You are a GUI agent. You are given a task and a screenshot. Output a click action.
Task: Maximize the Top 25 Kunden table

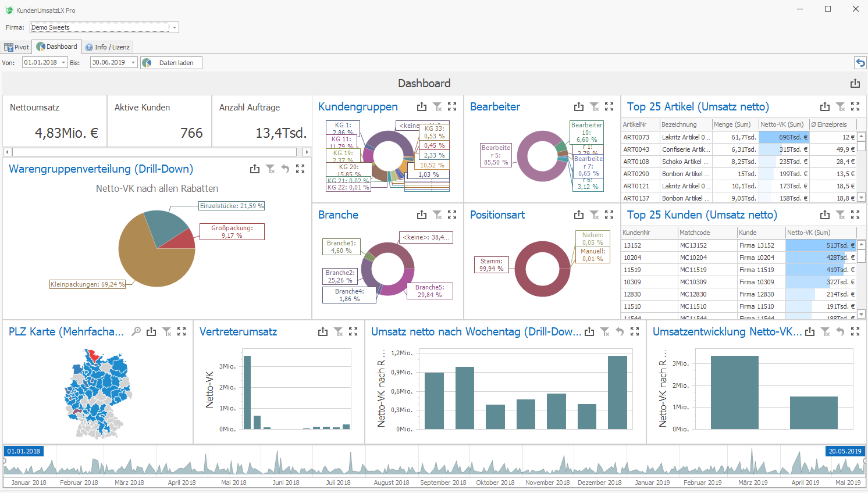(855, 215)
